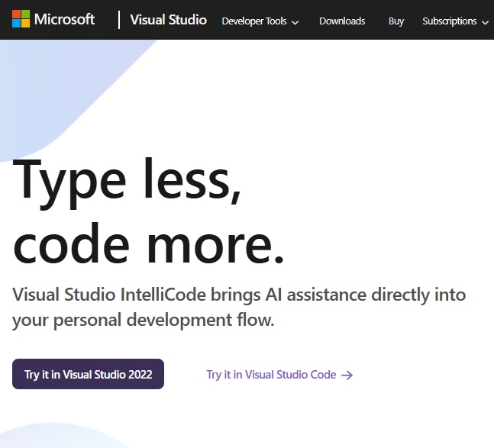The image size is (494, 448).
Task: Click the "code more." headline line
Action: [x=149, y=244]
